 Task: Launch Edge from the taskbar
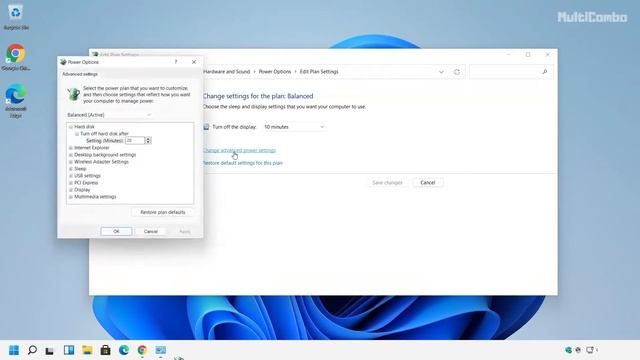(x=124, y=350)
